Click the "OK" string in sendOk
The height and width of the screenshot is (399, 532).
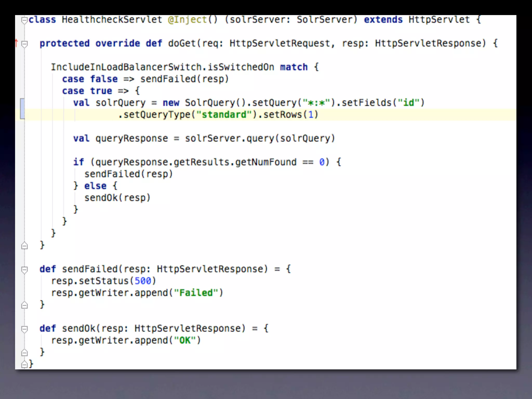pyautogui.click(x=185, y=340)
